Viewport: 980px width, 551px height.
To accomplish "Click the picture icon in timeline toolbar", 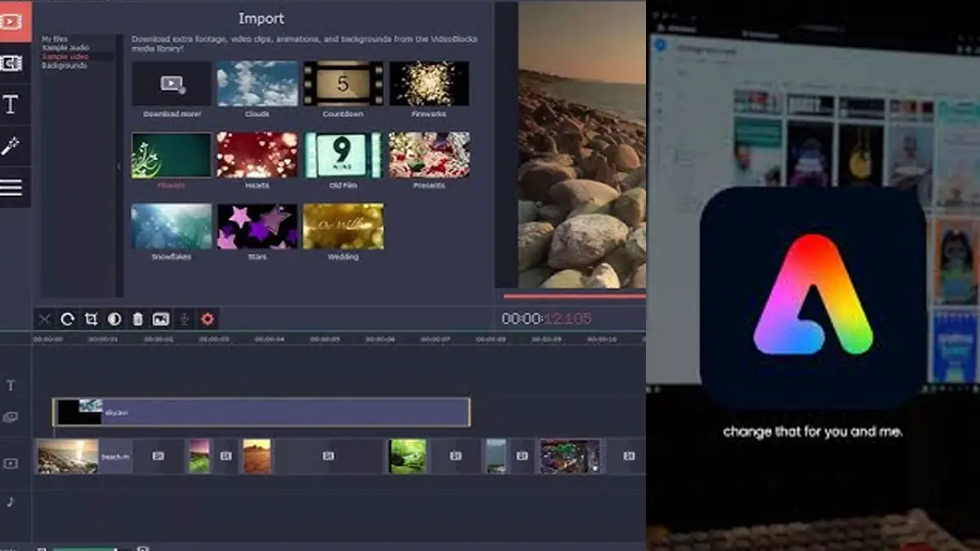I will coord(161,319).
